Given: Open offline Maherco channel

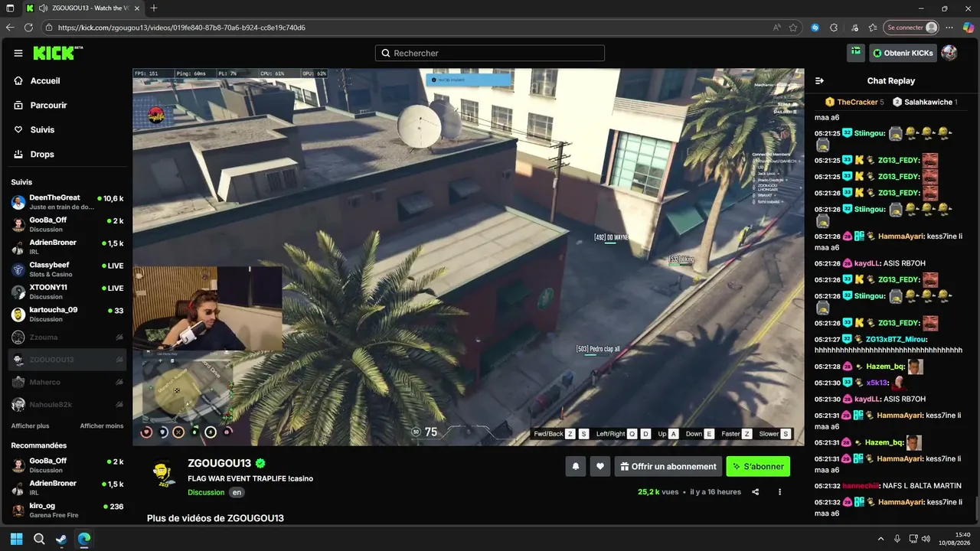Looking at the screenshot, I should click(67, 383).
